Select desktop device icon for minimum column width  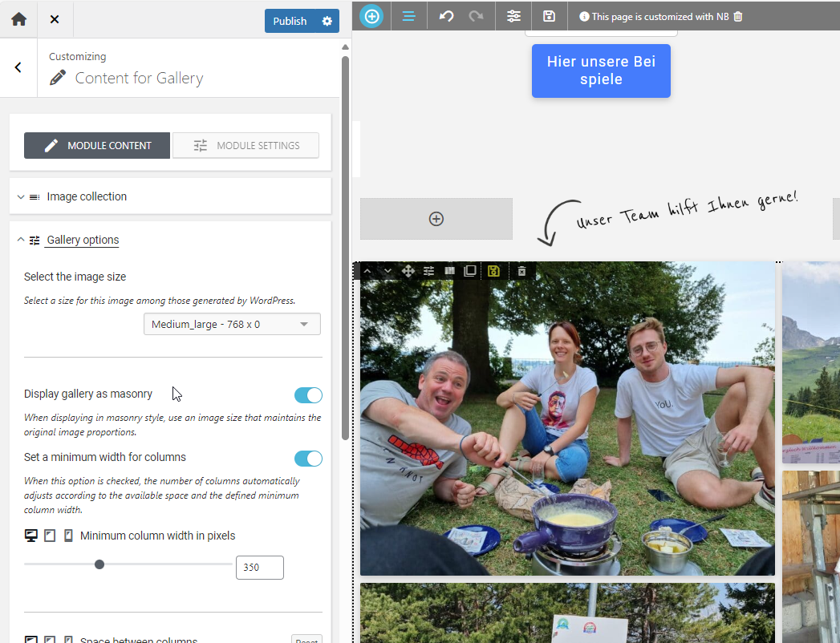click(31, 536)
